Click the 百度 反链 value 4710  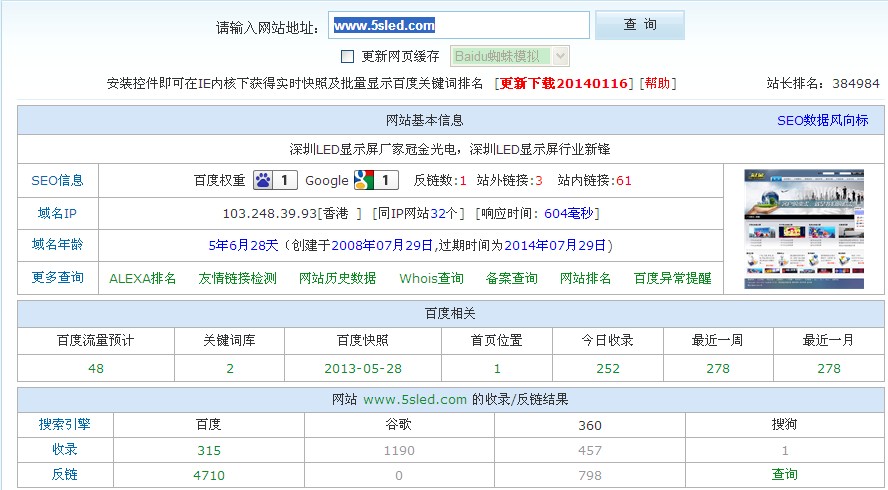[209, 475]
